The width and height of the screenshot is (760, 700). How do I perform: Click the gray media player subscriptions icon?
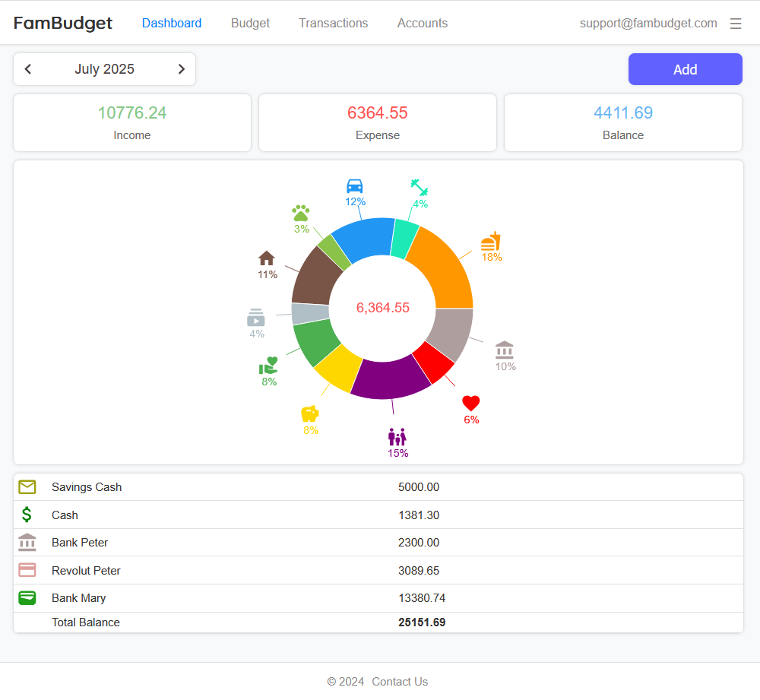[x=255, y=316]
